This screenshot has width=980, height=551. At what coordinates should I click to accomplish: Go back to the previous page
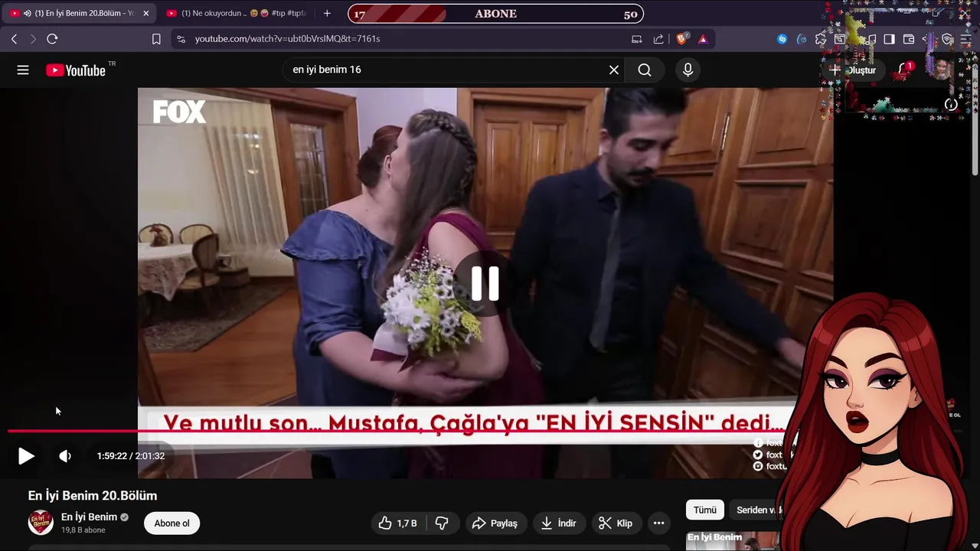coord(14,39)
